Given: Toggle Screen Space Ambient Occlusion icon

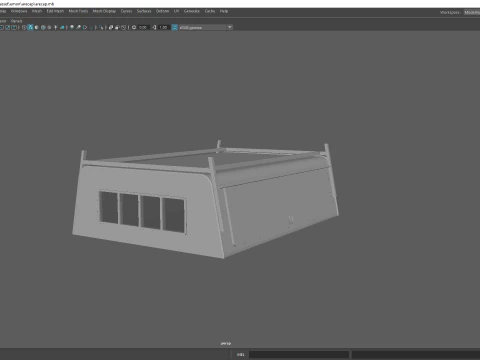Looking at the screenshot, I should tap(72, 27).
